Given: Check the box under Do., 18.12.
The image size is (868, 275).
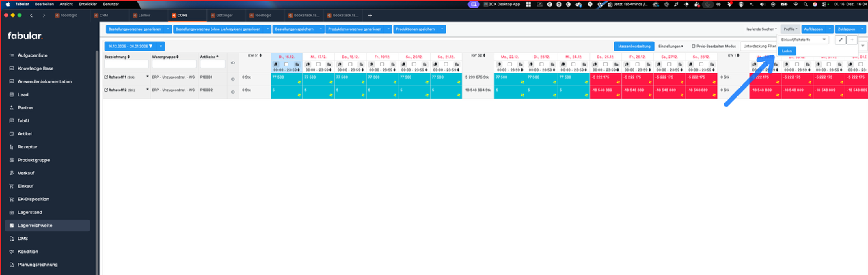Looking at the screenshot, I should (350, 64).
